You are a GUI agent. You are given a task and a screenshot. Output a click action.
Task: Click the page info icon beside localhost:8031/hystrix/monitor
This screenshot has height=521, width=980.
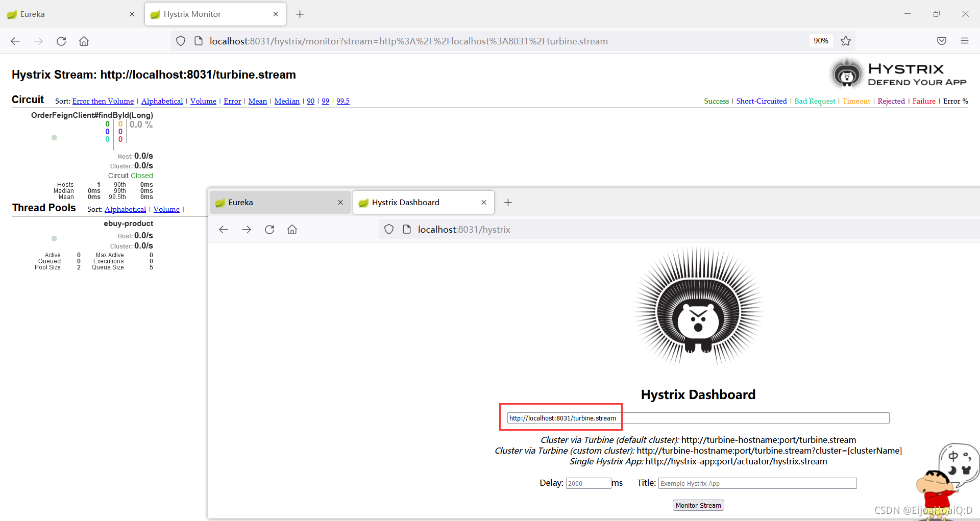pyautogui.click(x=199, y=41)
